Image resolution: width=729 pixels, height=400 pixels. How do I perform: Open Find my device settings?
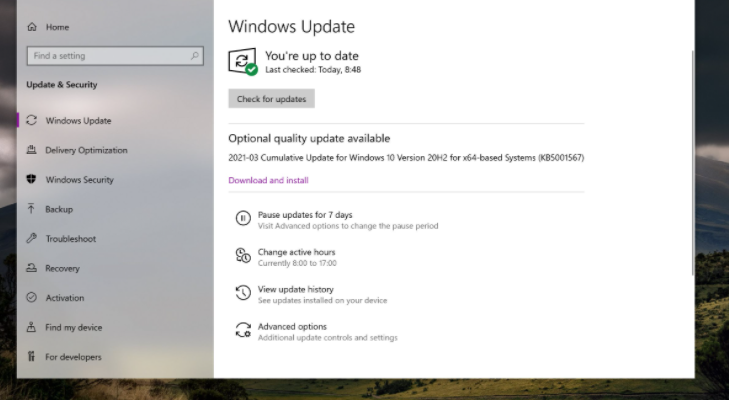click(x=73, y=327)
